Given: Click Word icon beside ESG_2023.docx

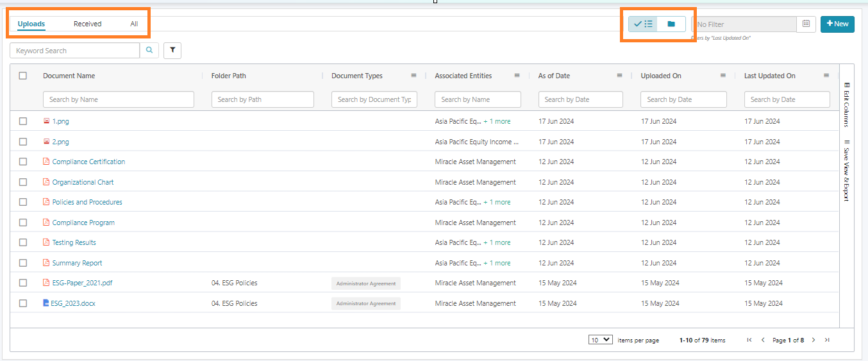Looking at the screenshot, I should 46,303.
